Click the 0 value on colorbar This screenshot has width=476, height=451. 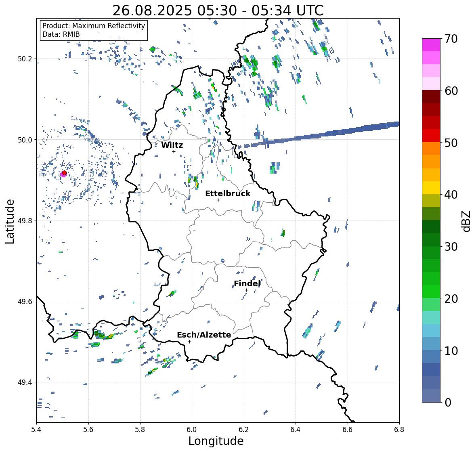448,403
